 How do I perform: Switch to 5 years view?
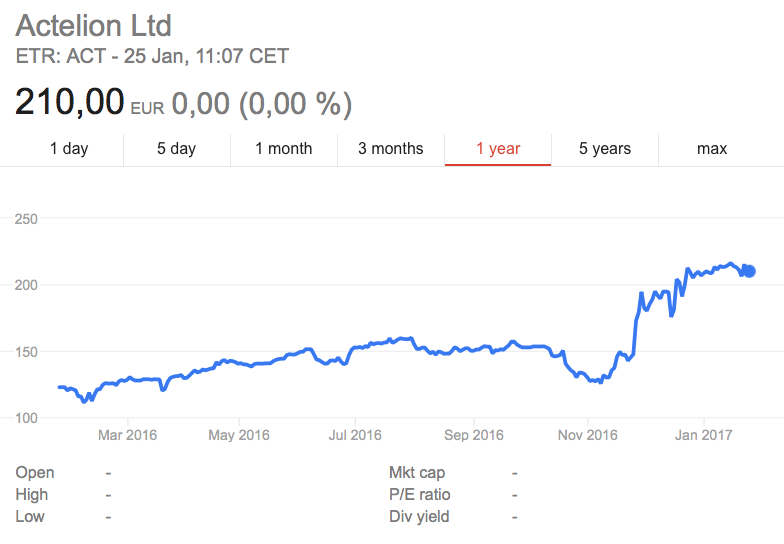(605, 148)
